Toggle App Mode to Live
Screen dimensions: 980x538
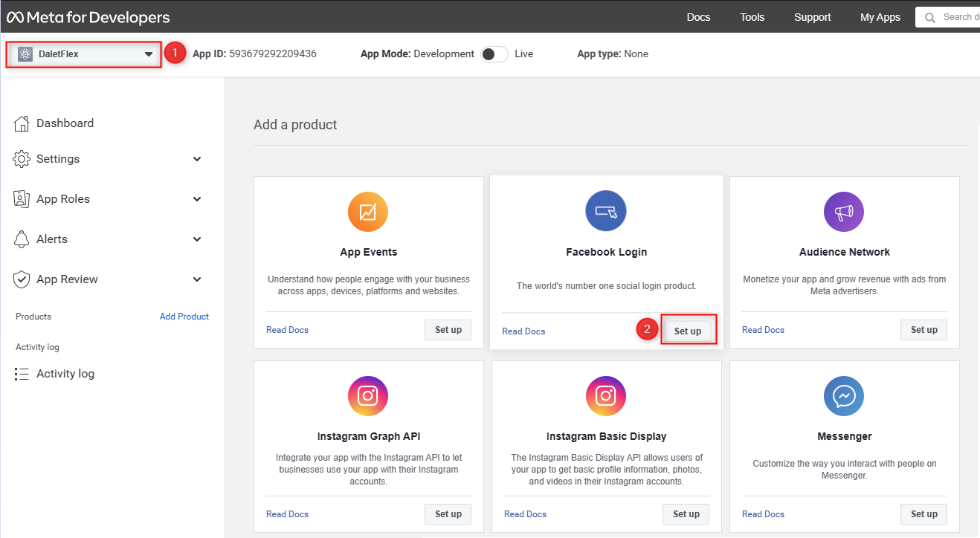494,54
